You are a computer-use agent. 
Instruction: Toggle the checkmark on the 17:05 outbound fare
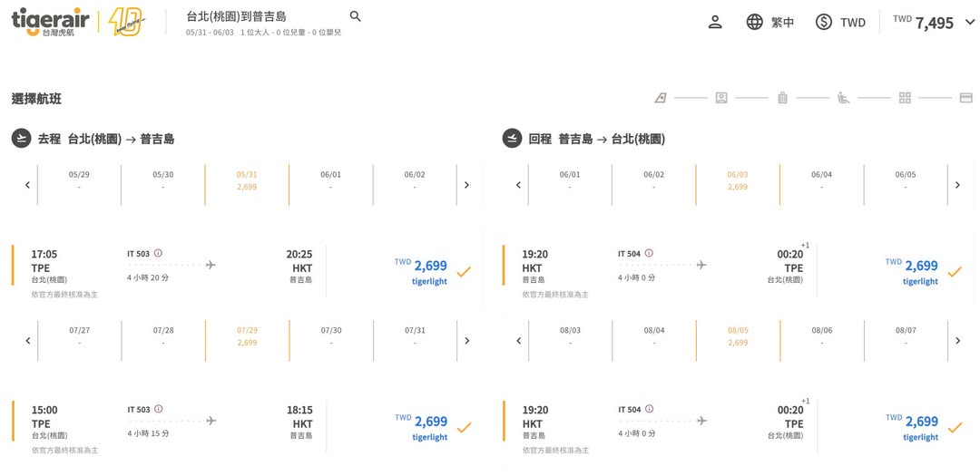pos(464,271)
